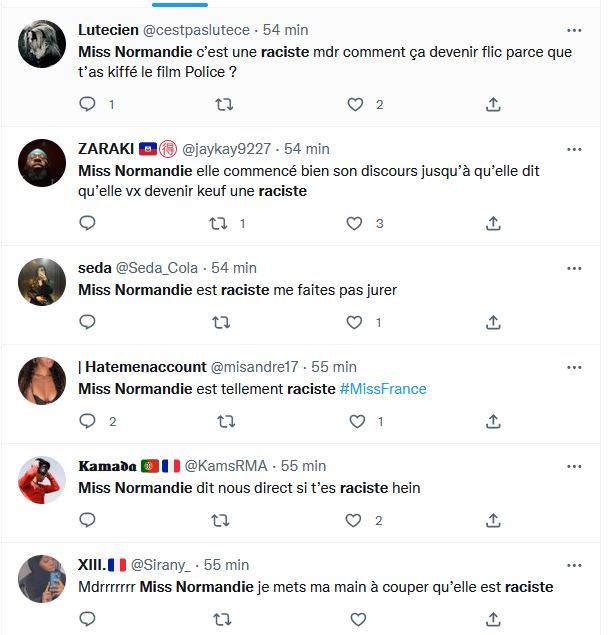Reply to Kamada's tweet
This screenshot has width=609, height=635.
click(87, 520)
